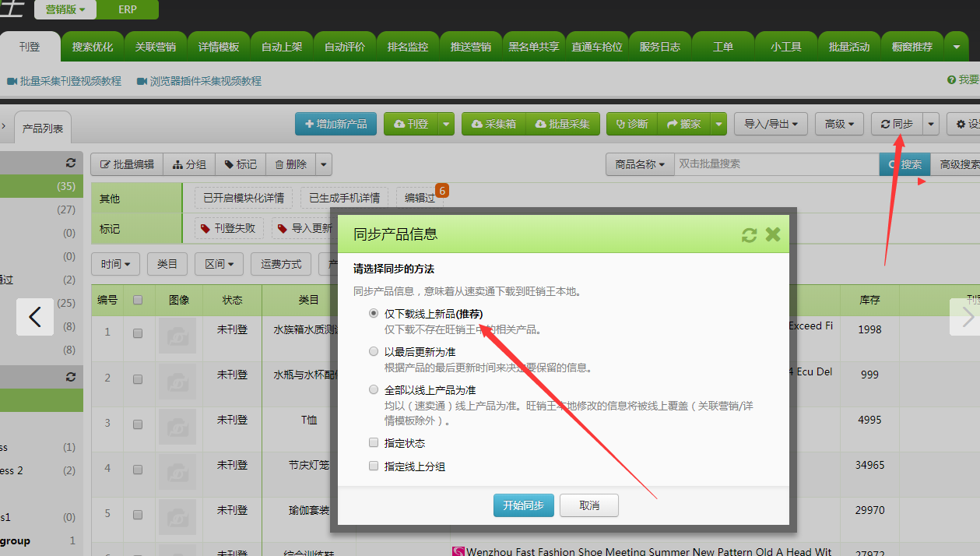Click the 已开启模块化详情 filter
Image resolution: width=980 pixels, height=556 pixels.
tap(244, 198)
